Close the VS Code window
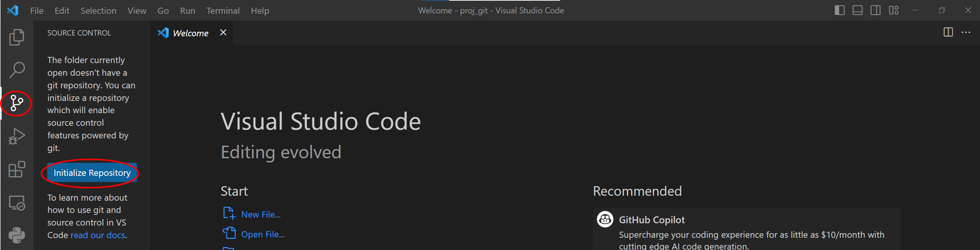Screen dimensions: 980x250 tap(968, 10)
